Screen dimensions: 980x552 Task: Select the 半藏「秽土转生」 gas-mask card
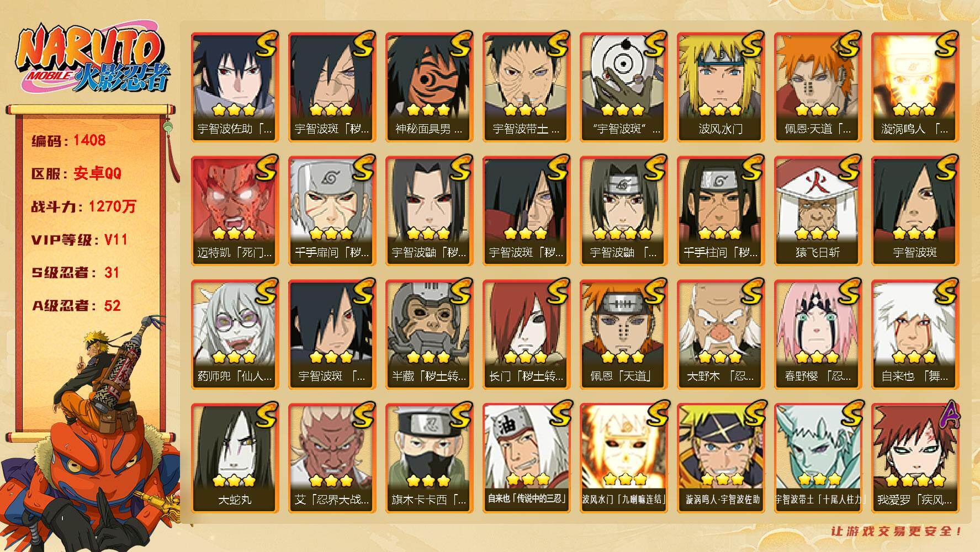pos(429,335)
